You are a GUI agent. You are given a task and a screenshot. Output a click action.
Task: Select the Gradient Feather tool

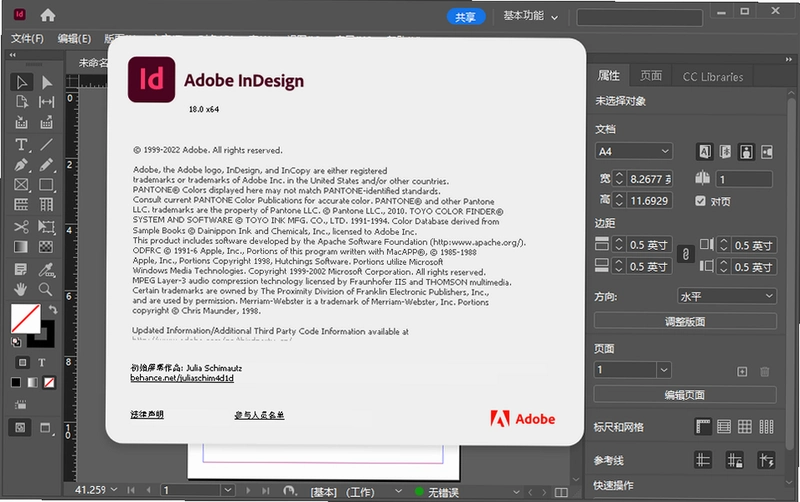[46, 247]
